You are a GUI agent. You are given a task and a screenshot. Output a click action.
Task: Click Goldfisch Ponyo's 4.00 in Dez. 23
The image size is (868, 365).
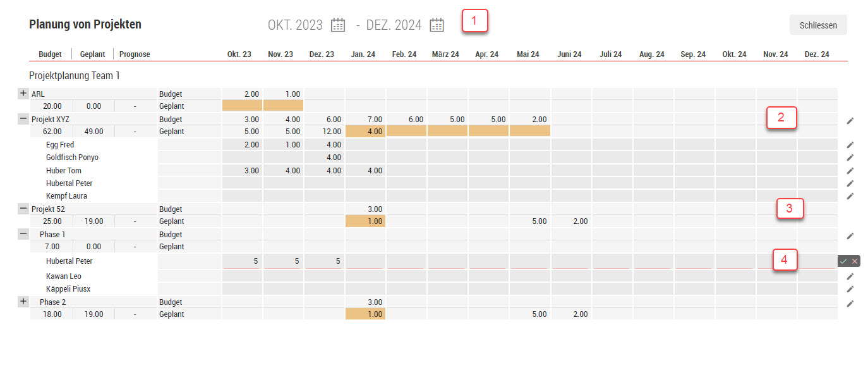334,158
